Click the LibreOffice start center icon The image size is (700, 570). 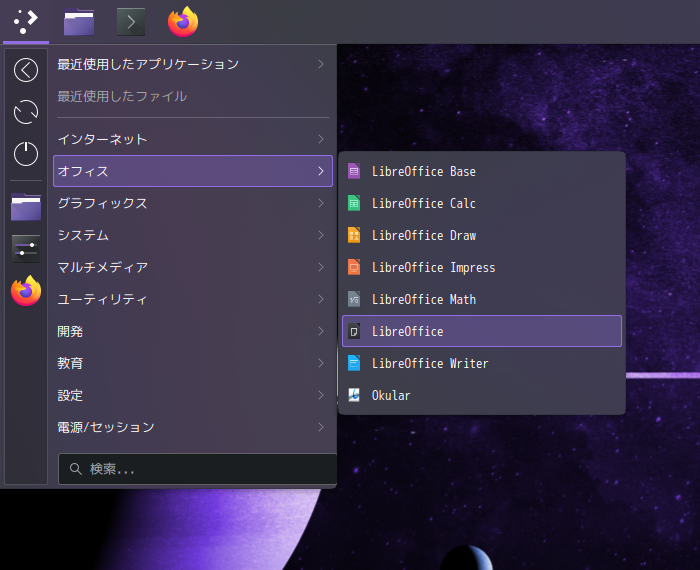(354, 331)
